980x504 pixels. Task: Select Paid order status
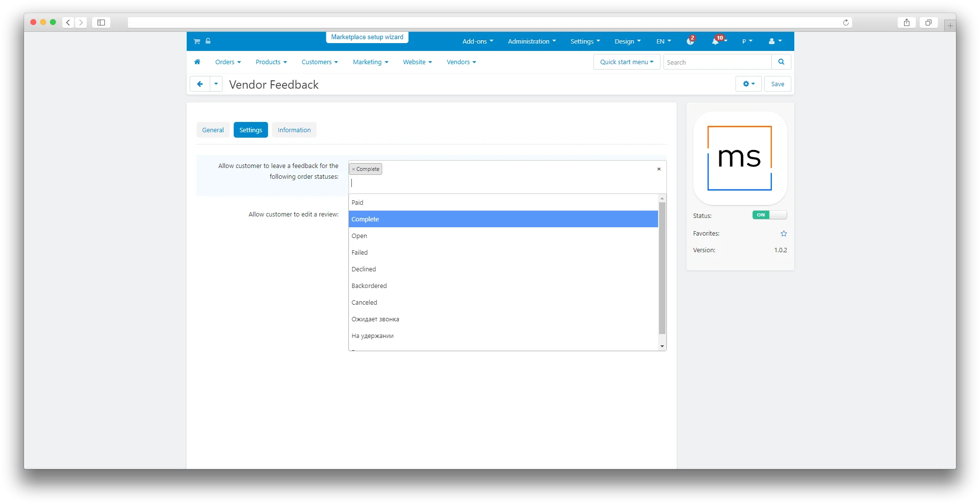(x=503, y=202)
